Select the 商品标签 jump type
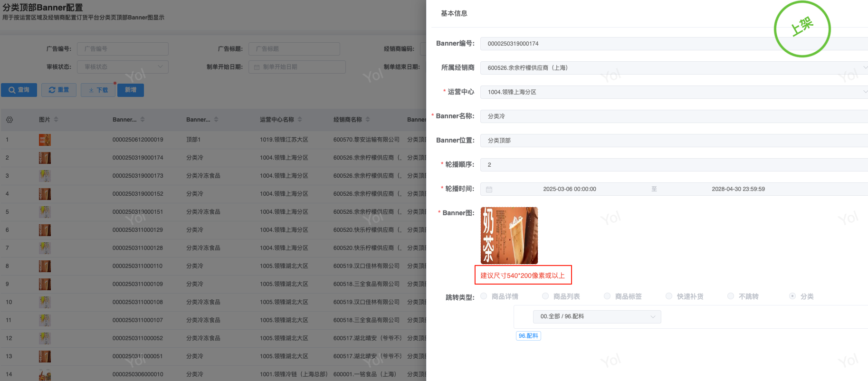The width and height of the screenshot is (868, 381). coord(607,296)
